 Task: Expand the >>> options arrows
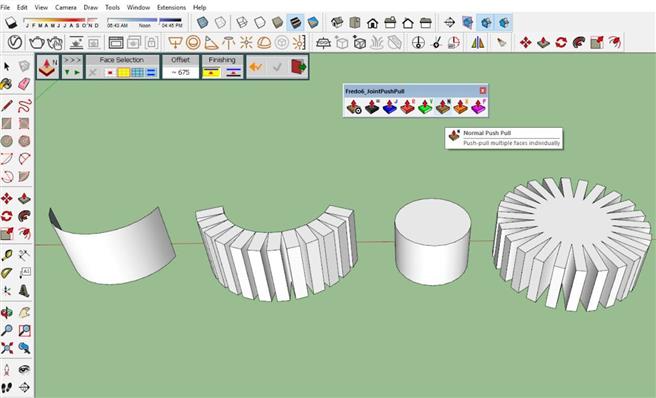click(72, 60)
